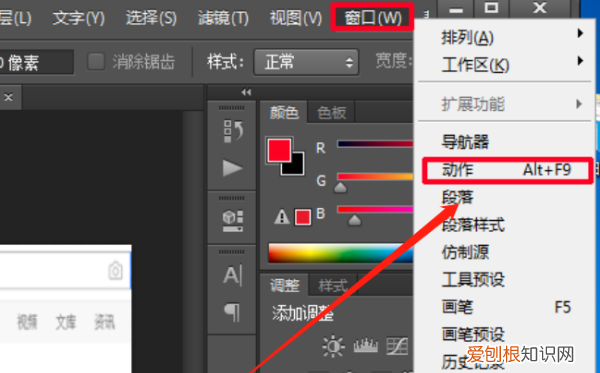Pick a color from the spectrum ramp
The image size is (600, 373).
341,253
